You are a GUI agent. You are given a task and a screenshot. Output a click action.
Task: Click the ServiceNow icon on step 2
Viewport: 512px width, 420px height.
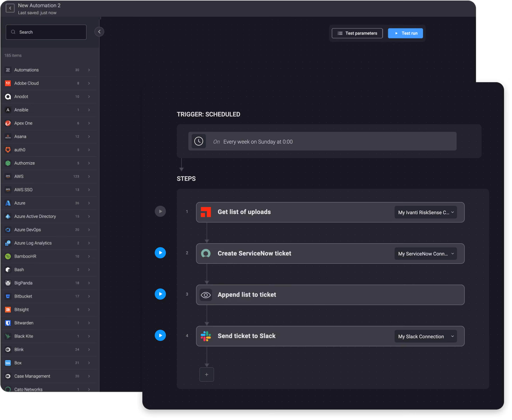[206, 253]
